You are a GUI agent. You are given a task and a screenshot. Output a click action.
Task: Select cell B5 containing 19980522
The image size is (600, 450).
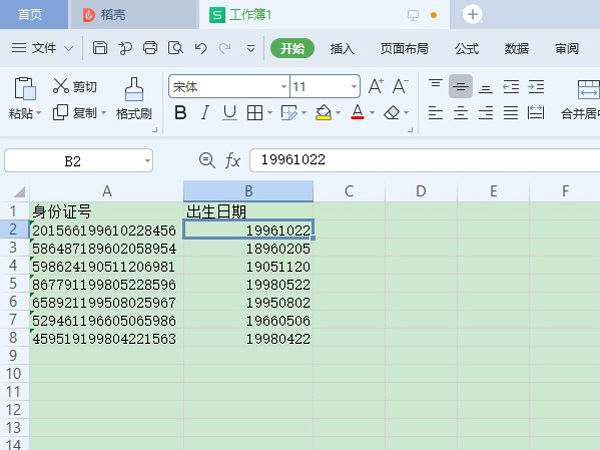point(248,285)
